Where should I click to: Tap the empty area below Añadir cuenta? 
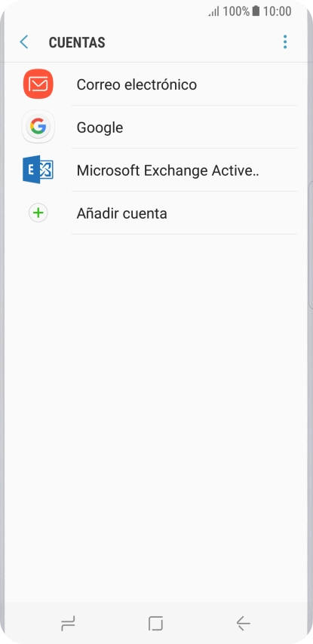click(x=156, y=411)
